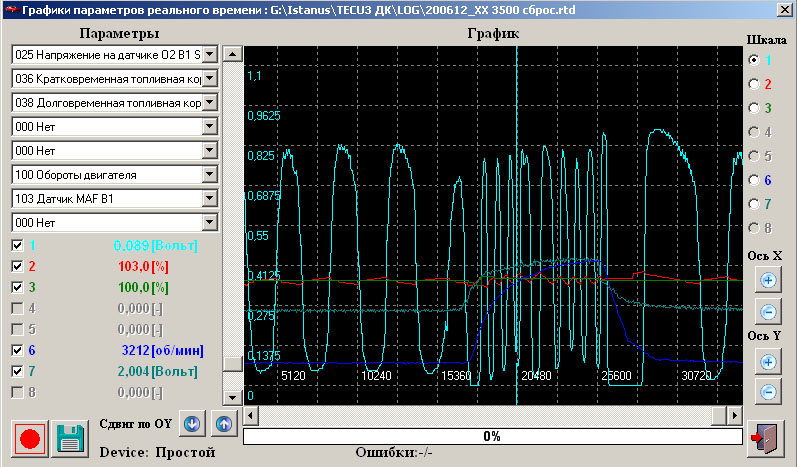Toggle parameter 6 RPM checkbox
This screenshot has height=467, width=797.
[x=17, y=351]
